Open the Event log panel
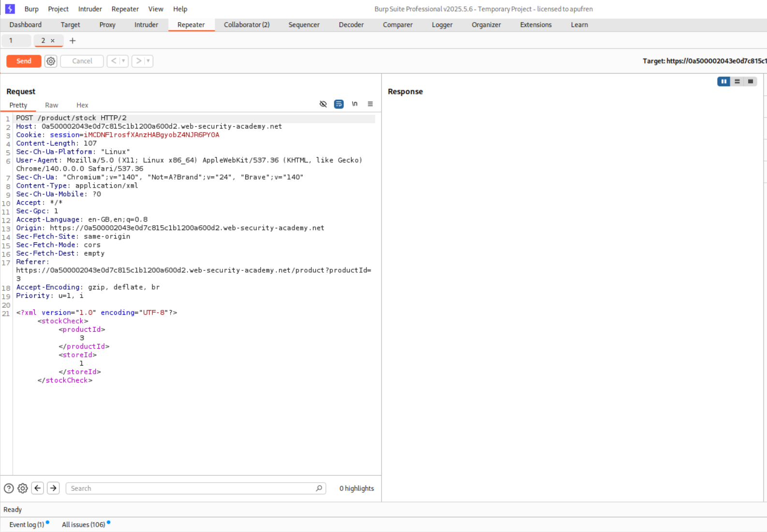767x532 pixels. coord(27,525)
